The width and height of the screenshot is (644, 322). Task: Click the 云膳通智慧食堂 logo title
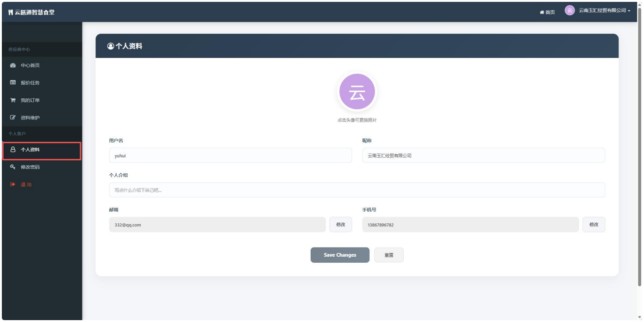pos(31,12)
